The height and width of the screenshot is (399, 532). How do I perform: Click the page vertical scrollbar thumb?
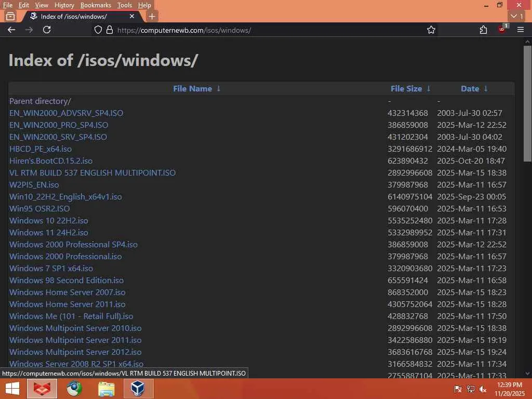tap(527, 104)
